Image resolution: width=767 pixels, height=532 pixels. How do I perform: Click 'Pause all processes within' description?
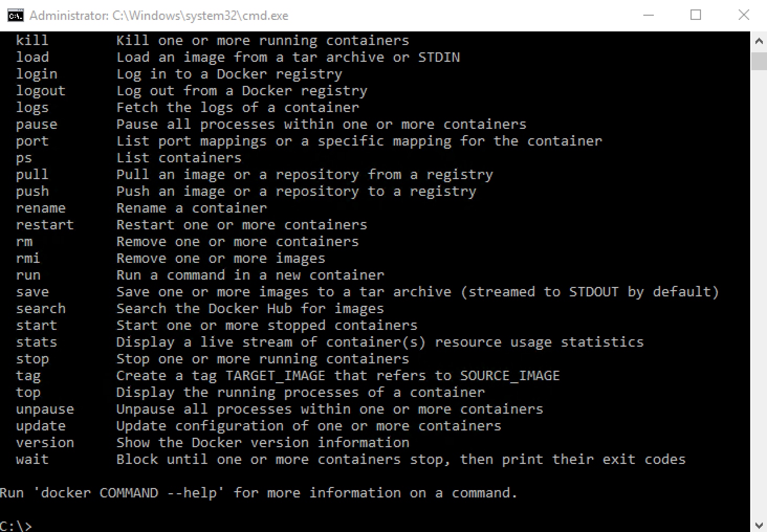[321, 124]
